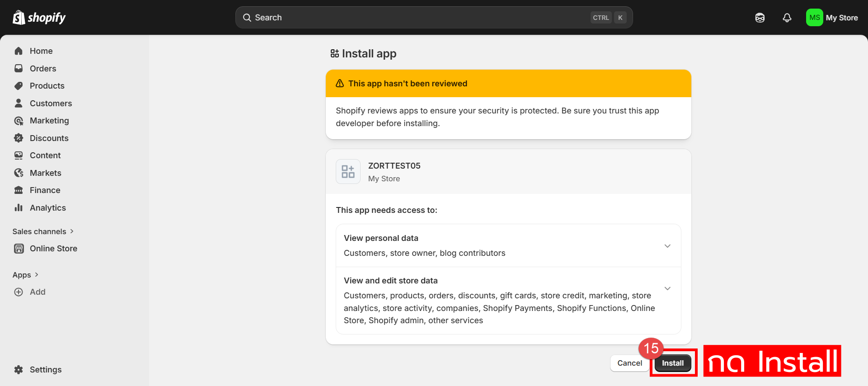Image resolution: width=868 pixels, height=386 pixels.
Task: Open Orders from the sidebar
Action: pos(43,69)
